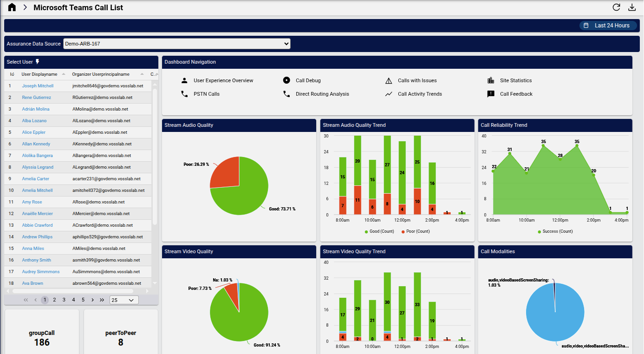
Task: Select user Anaëlle Mercier
Action: (x=37, y=214)
